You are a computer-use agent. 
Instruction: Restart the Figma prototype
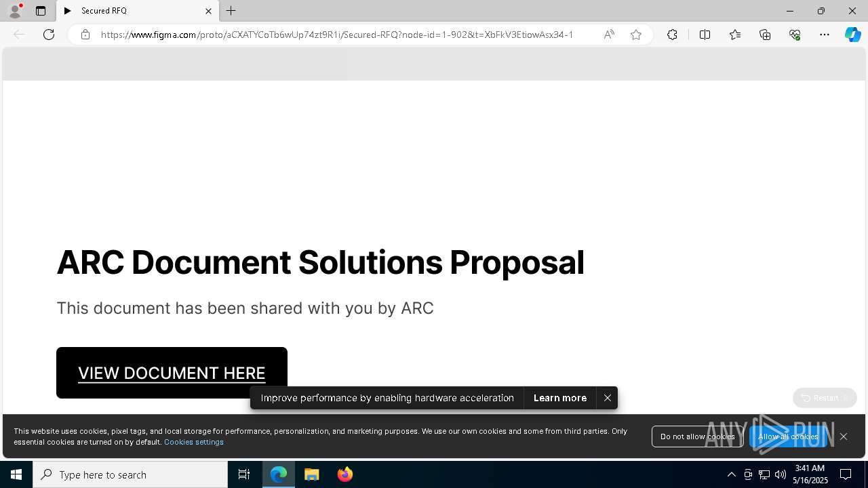[x=825, y=398]
